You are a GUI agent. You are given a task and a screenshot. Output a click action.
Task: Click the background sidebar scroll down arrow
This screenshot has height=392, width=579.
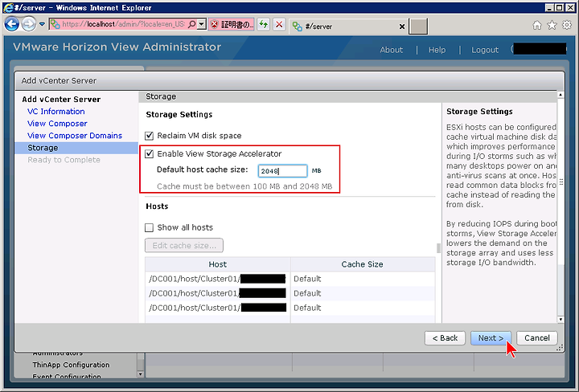point(140,374)
